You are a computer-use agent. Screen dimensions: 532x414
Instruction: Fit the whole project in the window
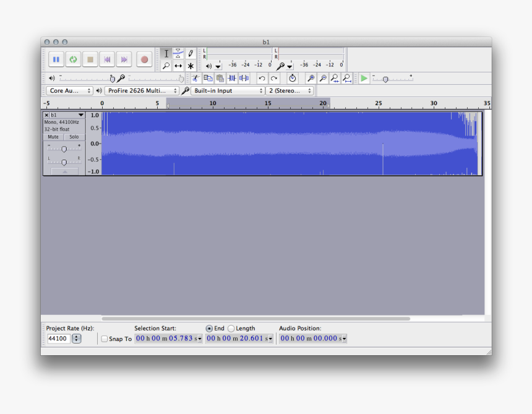347,79
